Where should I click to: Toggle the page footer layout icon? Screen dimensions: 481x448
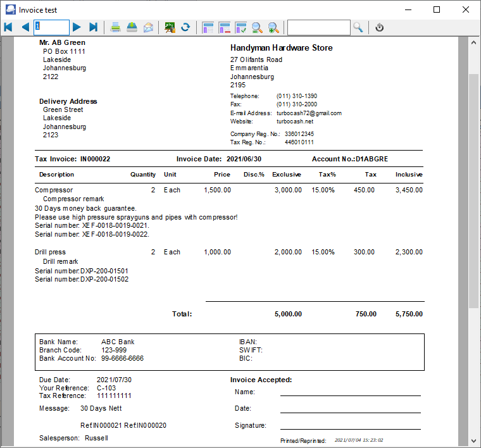point(224,27)
